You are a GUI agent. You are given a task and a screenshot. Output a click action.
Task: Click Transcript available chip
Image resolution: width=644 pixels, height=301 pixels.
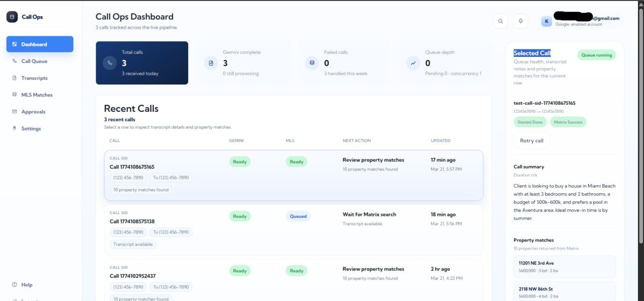(133, 244)
